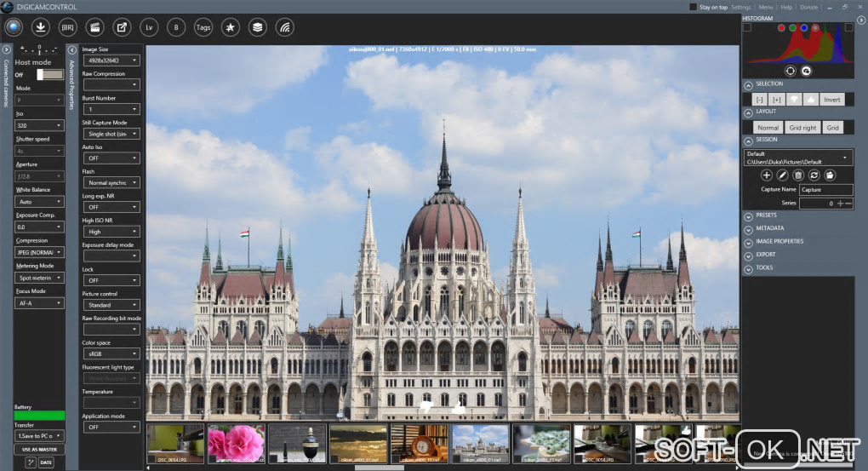This screenshot has width=868, height=471.
Task: Click the thumbnail strip horizontal scrollbar
Action: point(380,468)
